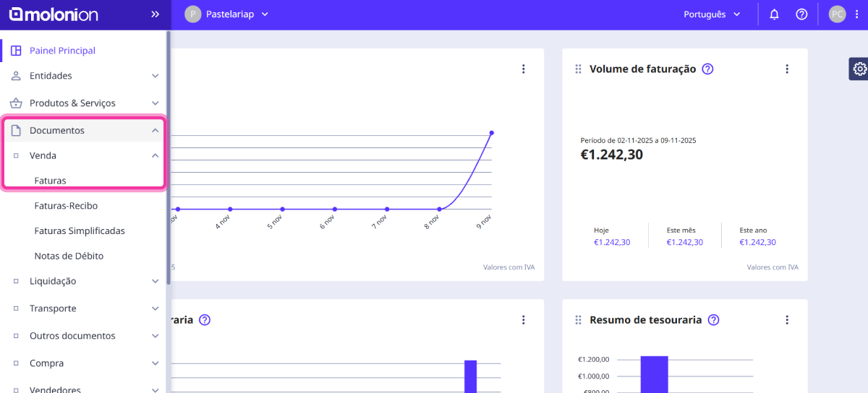This screenshot has width=868, height=393.
Task: Collapse sidebar with double-arrow icon
Action: tap(155, 14)
